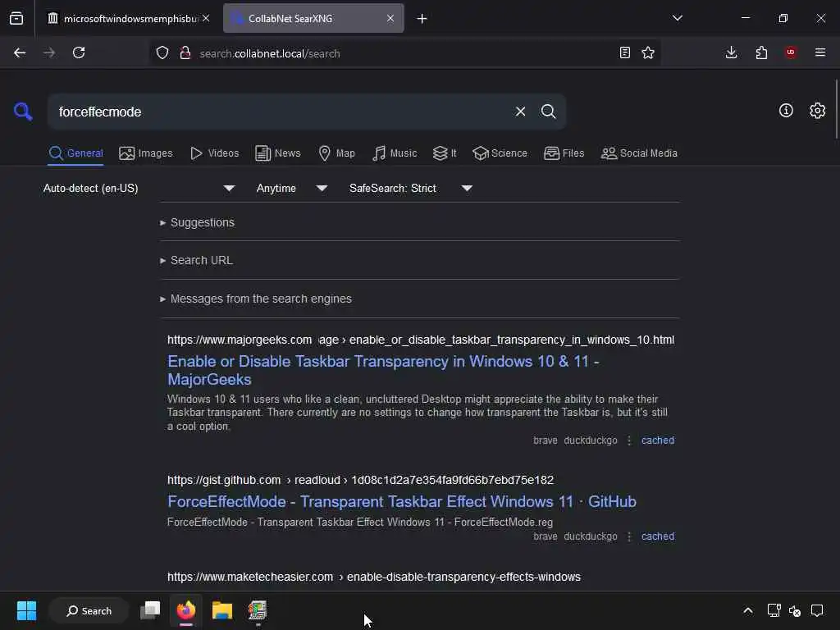Switch to the It category
Image resolution: width=840 pixels, height=630 pixels.
pos(445,153)
